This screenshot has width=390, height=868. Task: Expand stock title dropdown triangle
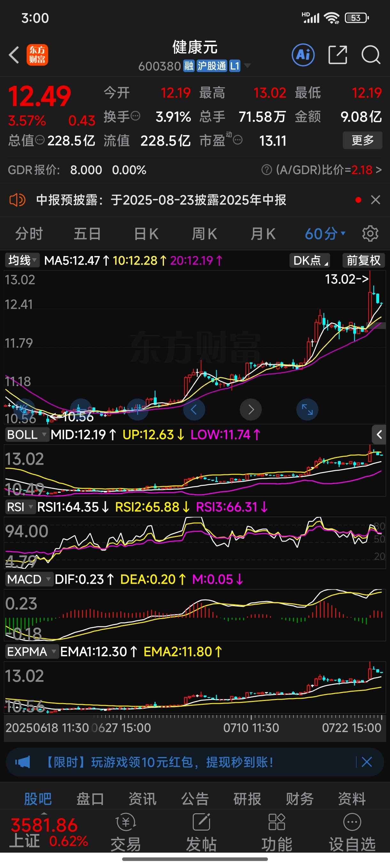point(247,66)
